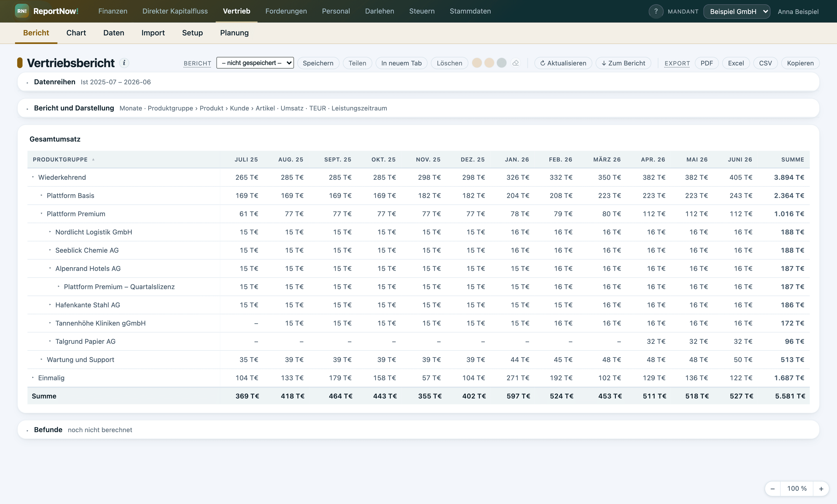Image resolution: width=837 pixels, height=504 pixels.
Task: Zoom out with the minus button
Action: tap(772, 489)
